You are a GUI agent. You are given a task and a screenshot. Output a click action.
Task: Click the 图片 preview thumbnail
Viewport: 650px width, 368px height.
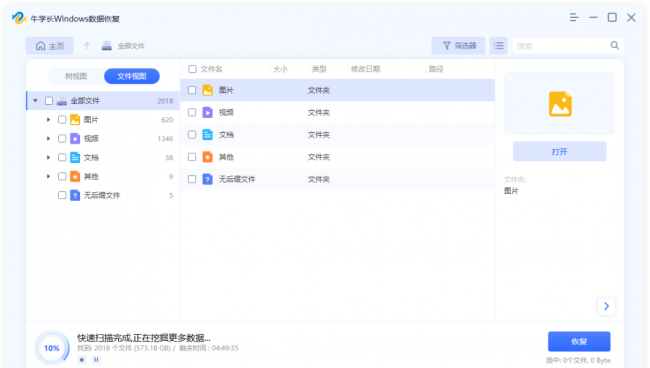(560, 104)
